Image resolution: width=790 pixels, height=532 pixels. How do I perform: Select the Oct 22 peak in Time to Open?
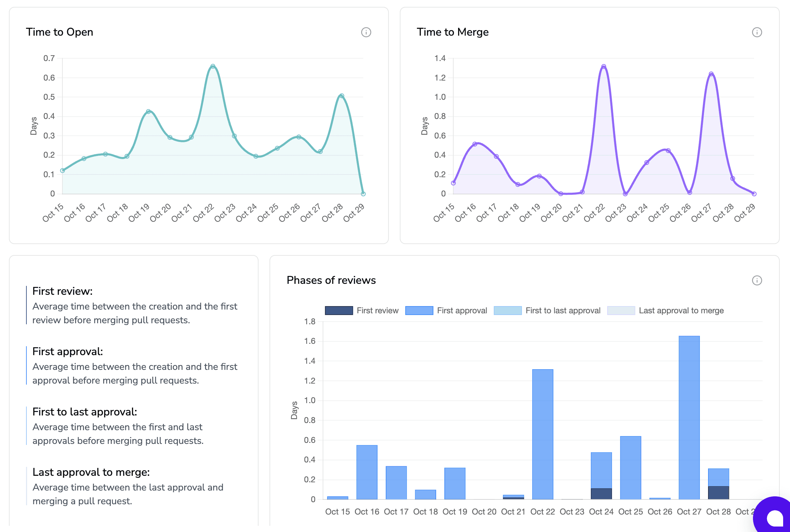(213, 66)
